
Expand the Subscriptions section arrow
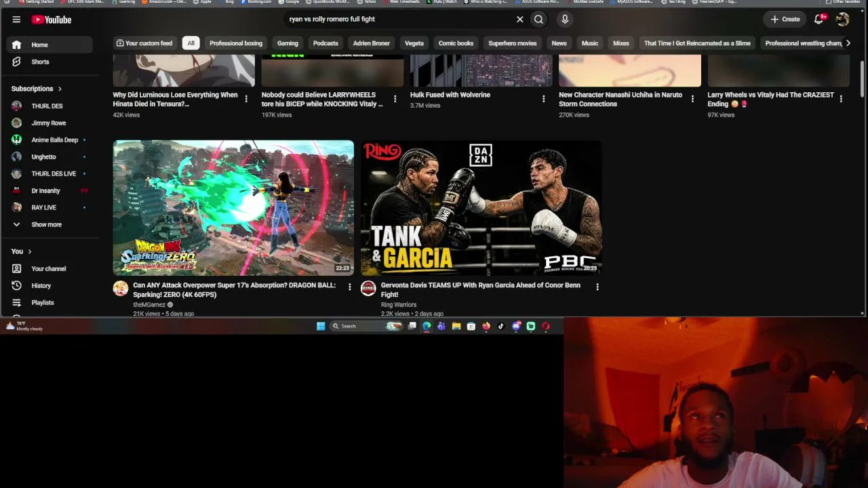click(60, 89)
